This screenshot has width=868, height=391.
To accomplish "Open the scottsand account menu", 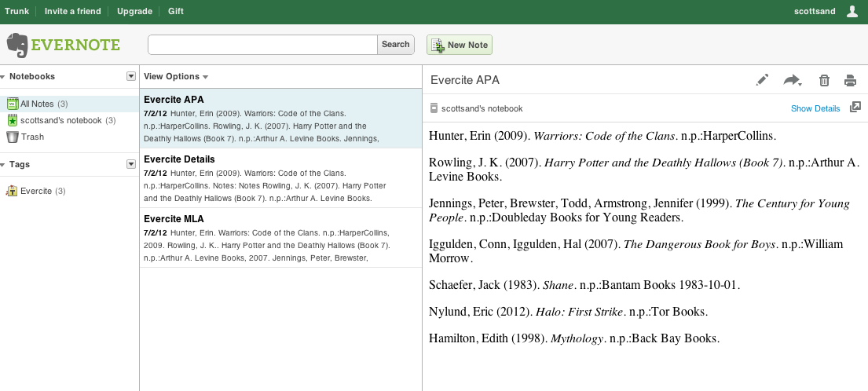I will (x=815, y=11).
